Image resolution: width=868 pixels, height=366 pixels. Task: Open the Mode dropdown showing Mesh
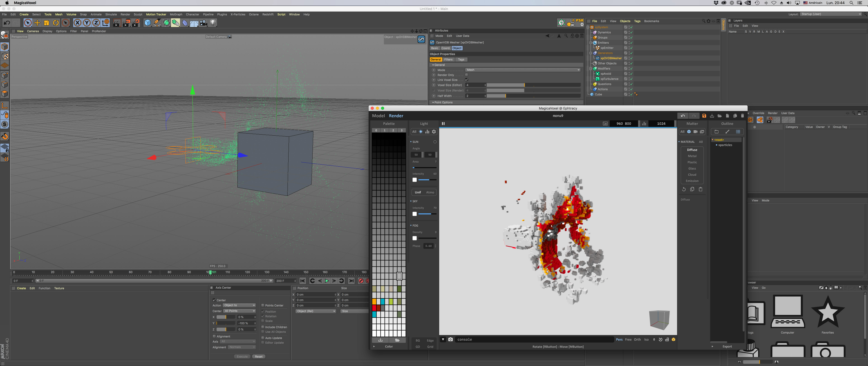coord(523,70)
